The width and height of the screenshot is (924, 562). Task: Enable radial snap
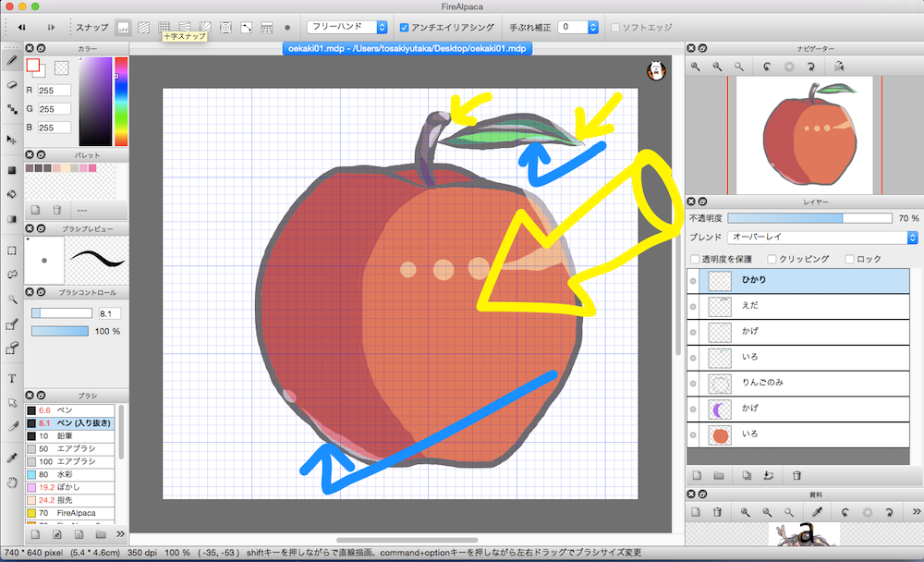205,28
